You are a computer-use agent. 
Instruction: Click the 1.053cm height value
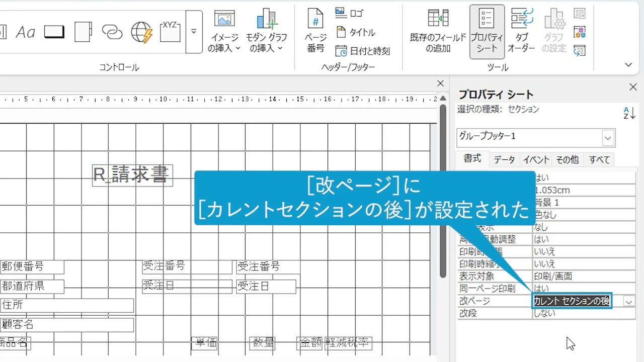click(585, 190)
